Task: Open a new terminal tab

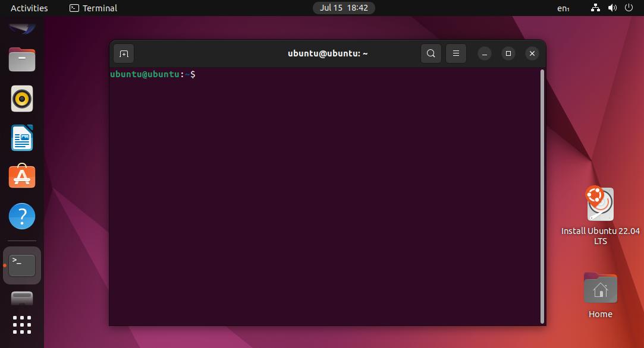Action: tap(124, 54)
